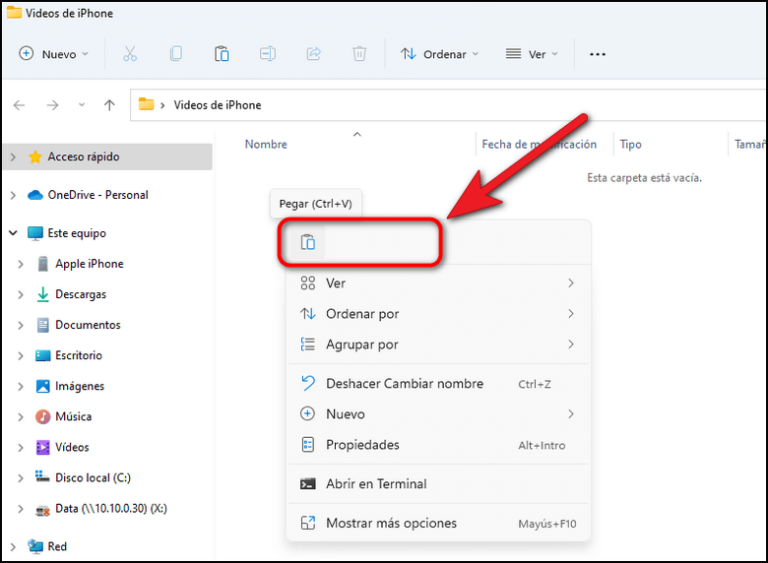This screenshot has width=768, height=563.
Task: Select Propiedades in context menu
Action: pyautogui.click(x=438, y=445)
